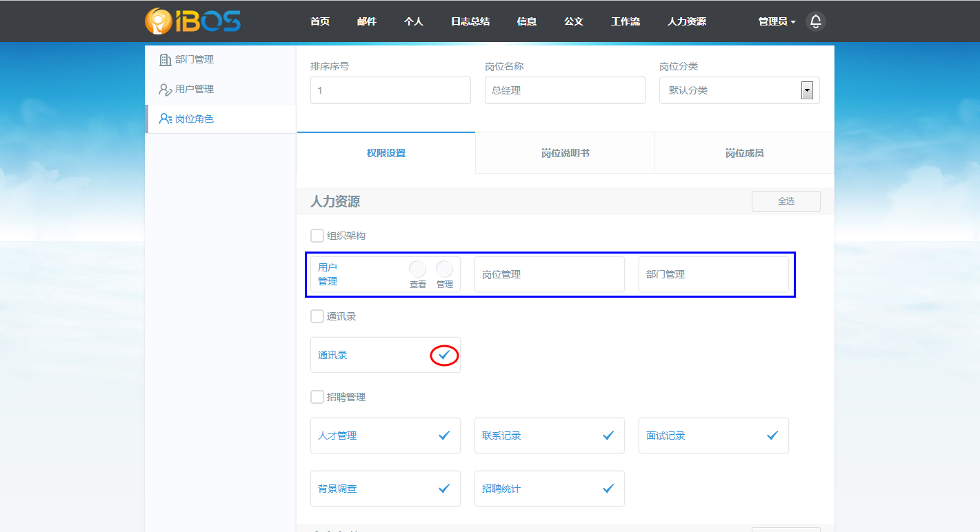Switch to the 岗位成员 tab
Image resolution: width=980 pixels, height=532 pixels.
(x=745, y=153)
